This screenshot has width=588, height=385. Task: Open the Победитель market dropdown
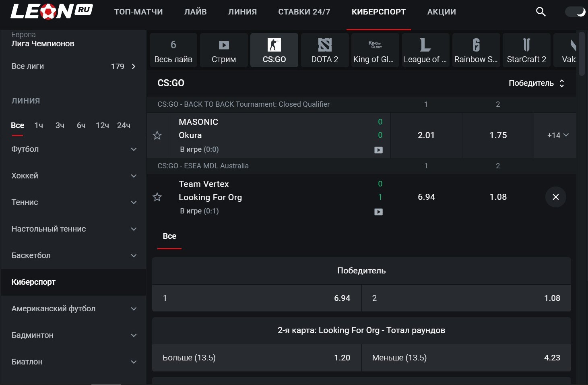pyautogui.click(x=536, y=83)
